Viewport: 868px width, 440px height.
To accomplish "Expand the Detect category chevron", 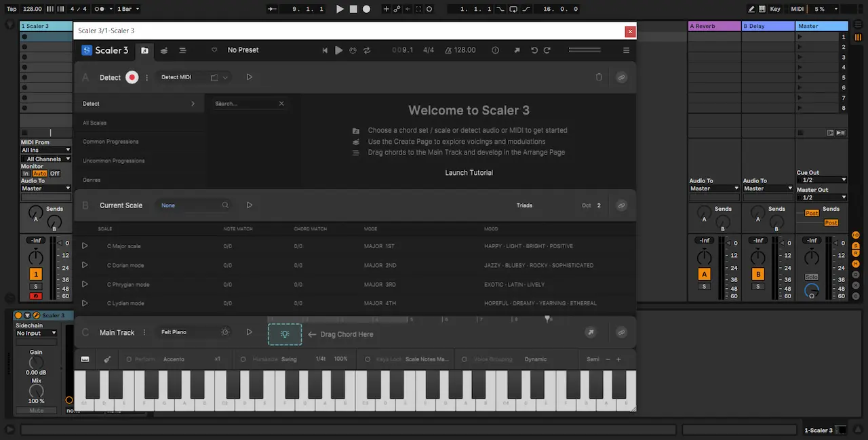I will tap(193, 104).
